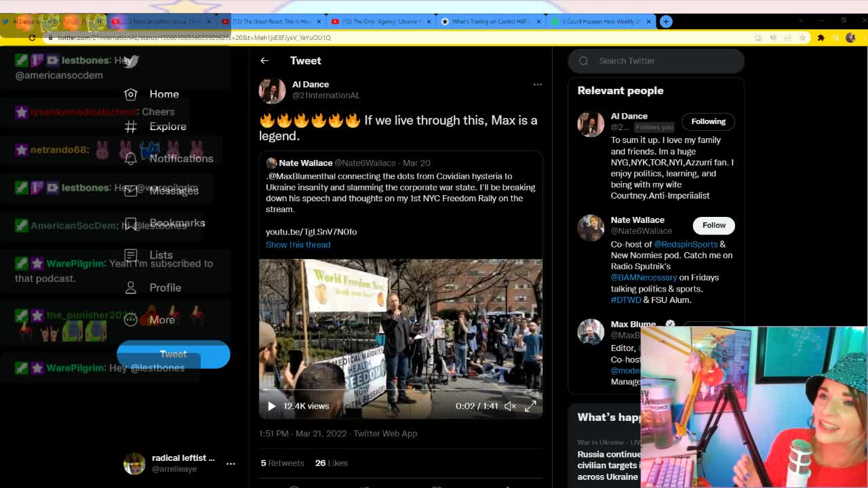View the 5 Retweets list
868x488 pixels.
282,463
